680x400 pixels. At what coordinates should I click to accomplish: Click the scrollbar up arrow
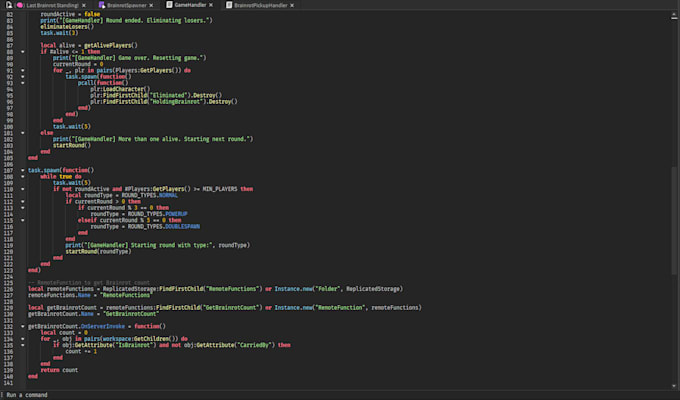tap(674, 16)
